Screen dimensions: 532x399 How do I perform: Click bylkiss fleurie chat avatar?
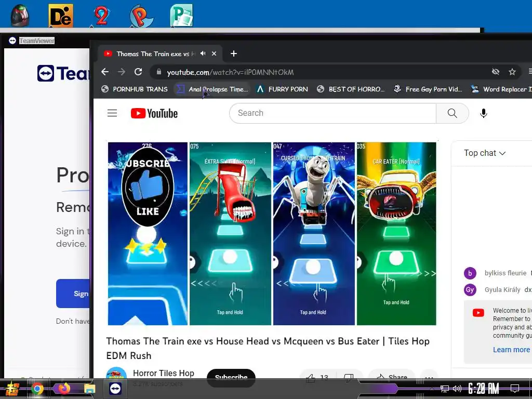coord(470,273)
